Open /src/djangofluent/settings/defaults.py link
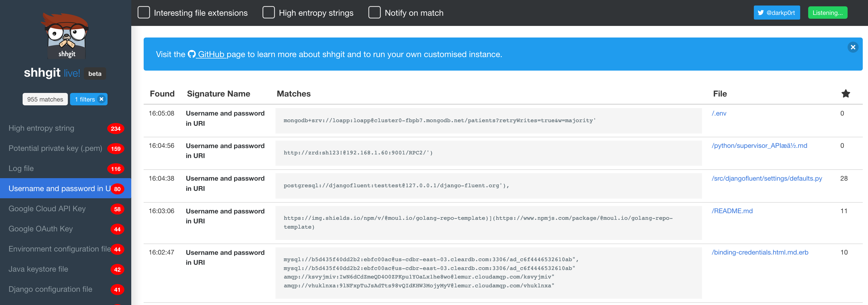The height and width of the screenshot is (305, 868). click(x=767, y=178)
